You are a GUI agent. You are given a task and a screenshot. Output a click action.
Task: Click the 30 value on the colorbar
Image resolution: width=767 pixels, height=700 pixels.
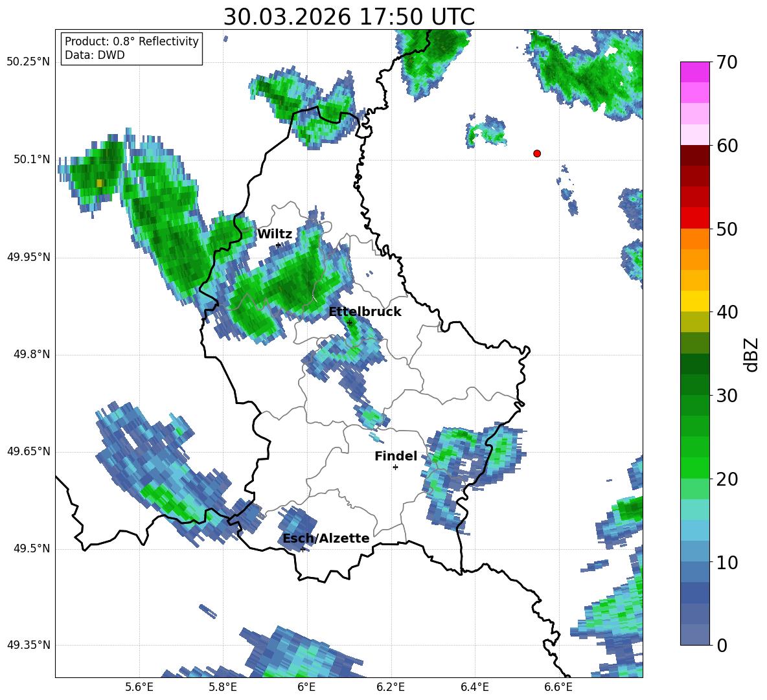(727, 396)
